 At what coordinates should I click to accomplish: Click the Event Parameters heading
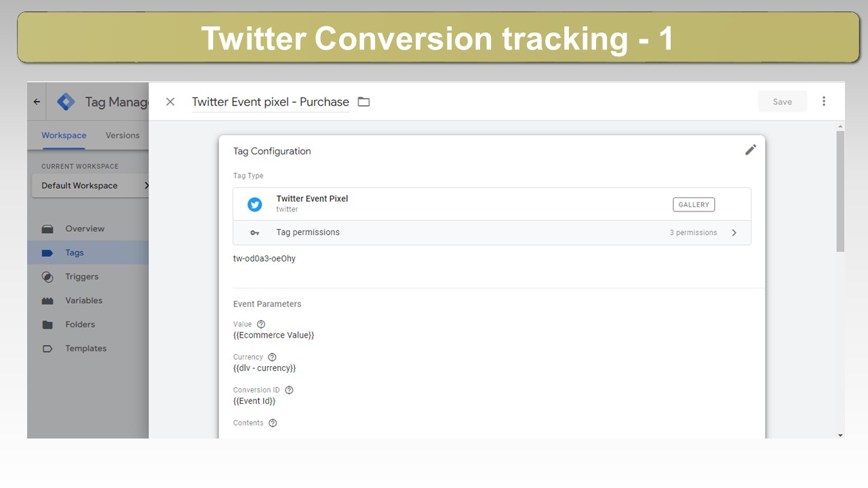267,304
